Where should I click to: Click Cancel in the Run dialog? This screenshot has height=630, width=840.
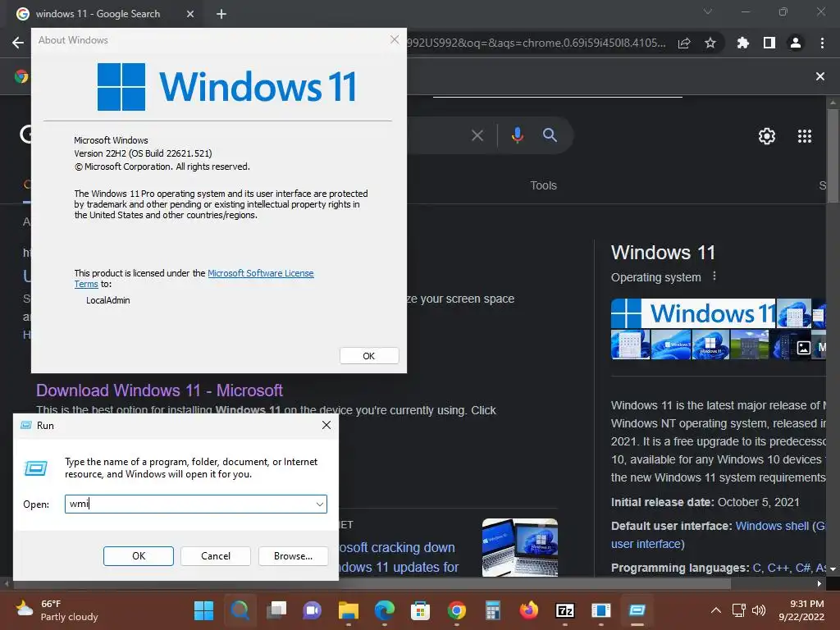coord(216,556)
